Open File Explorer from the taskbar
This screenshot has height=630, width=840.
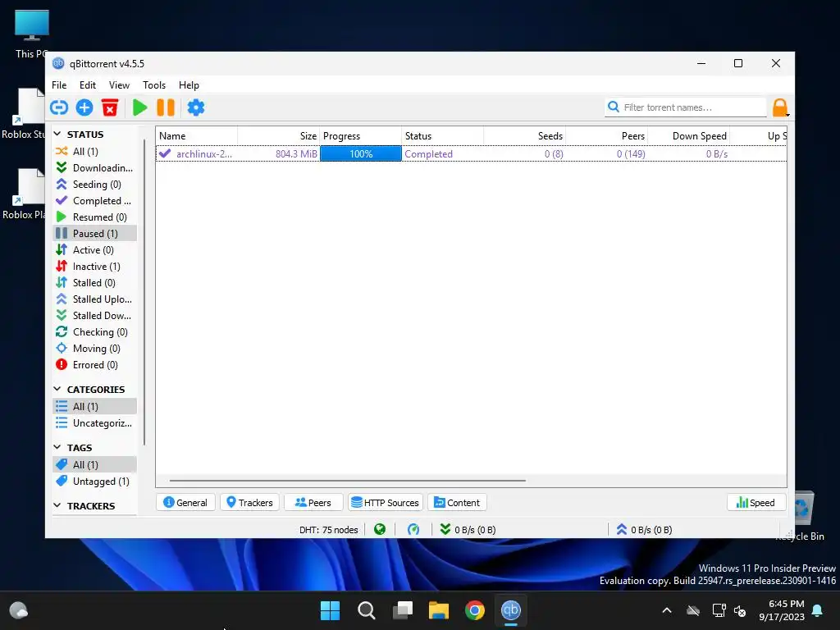pyautogui.click(x=439, y=610)
